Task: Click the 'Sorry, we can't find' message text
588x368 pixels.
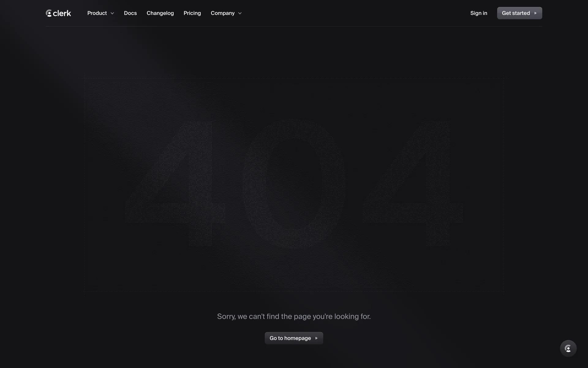Action: click(x=294, y=316)
